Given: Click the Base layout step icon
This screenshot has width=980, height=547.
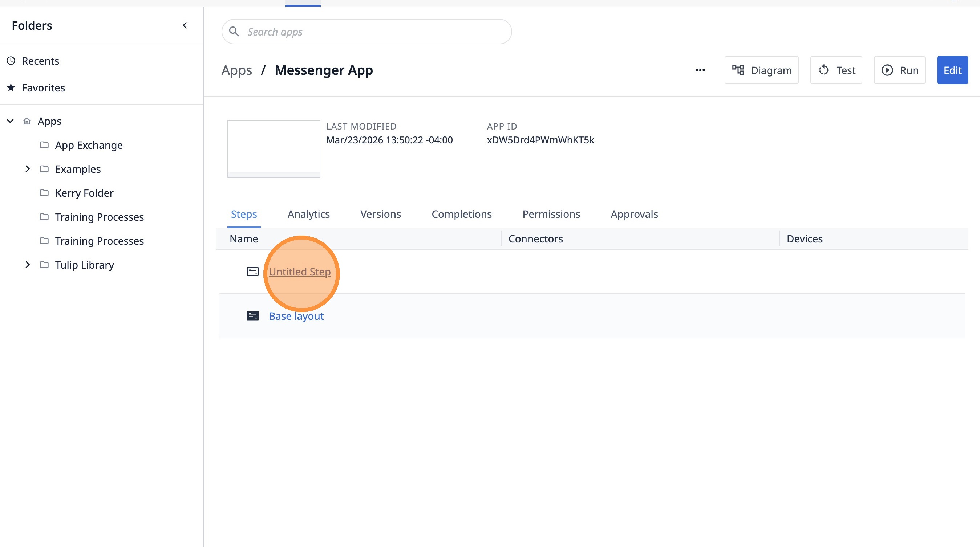Looking at the screenshot, I should pos(252,316).
